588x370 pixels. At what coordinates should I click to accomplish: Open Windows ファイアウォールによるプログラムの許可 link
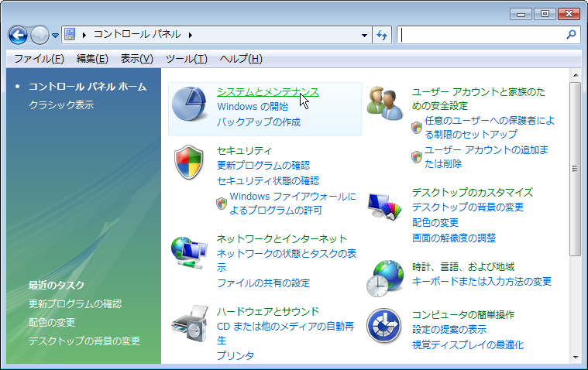[293, 203]
